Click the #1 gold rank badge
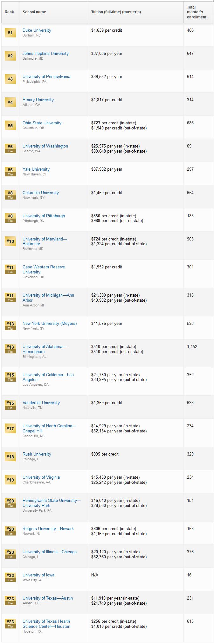This screenshot has width=214, height=644. point(10,32)
